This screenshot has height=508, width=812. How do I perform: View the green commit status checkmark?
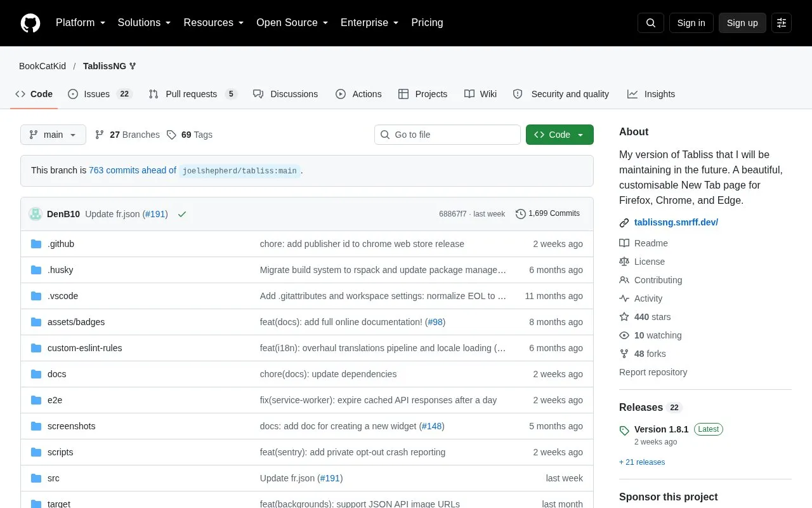(x=182, y=214)
